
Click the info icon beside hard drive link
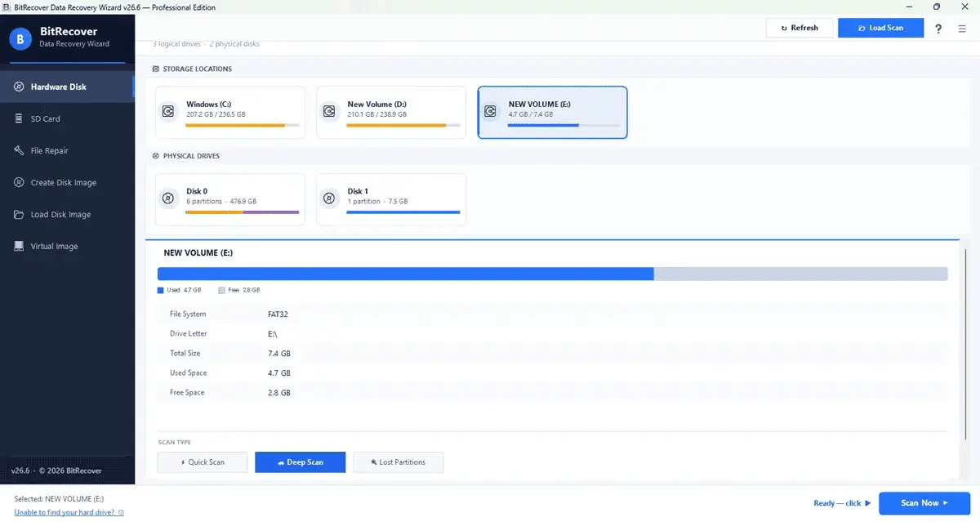[122, 513]
